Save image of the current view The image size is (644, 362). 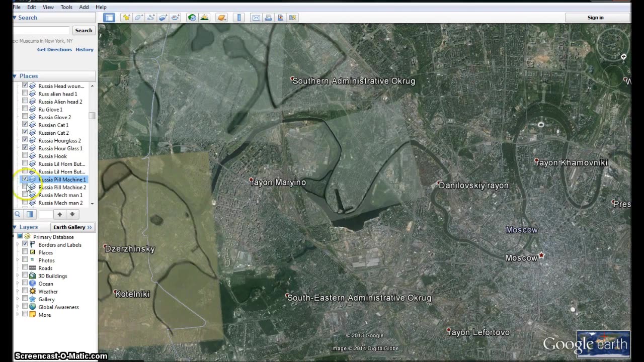(x=280, y=18)
